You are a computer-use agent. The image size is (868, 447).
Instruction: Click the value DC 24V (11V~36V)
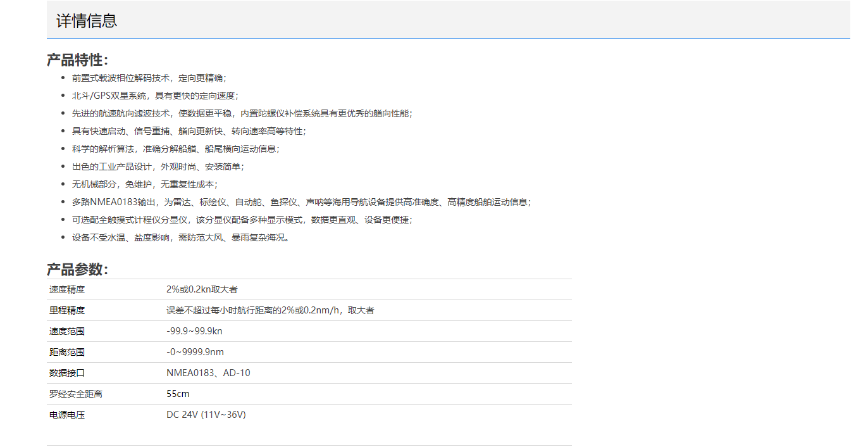(x=206, y=415)
